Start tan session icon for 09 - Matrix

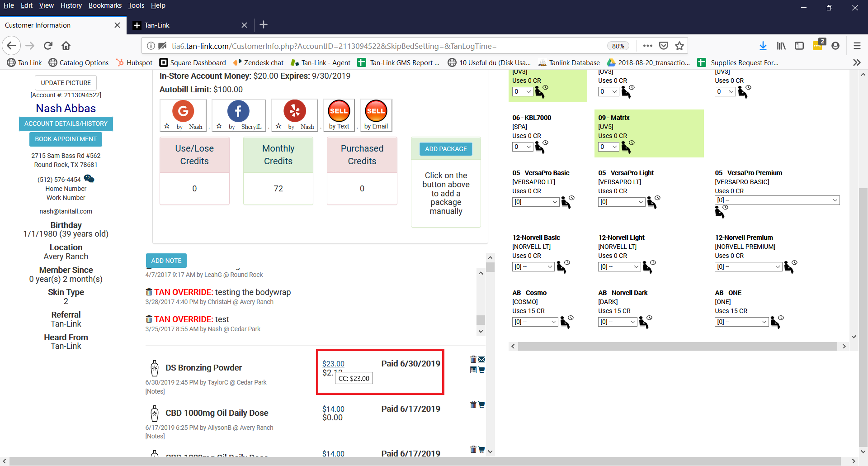pos(627,147)
